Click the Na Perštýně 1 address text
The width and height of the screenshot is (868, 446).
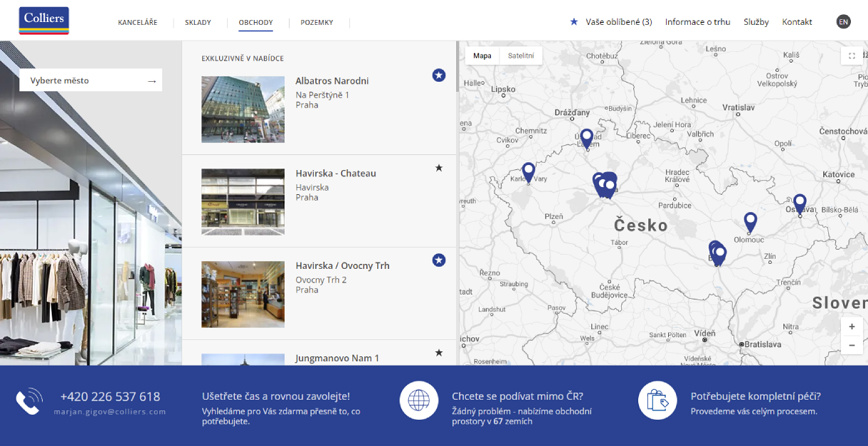[x=322, y=95]
